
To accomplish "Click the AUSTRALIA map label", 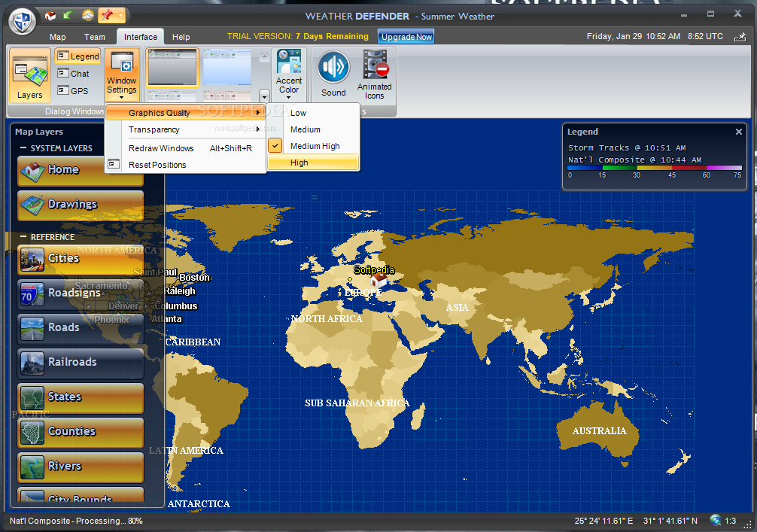I will coord(599,430).
